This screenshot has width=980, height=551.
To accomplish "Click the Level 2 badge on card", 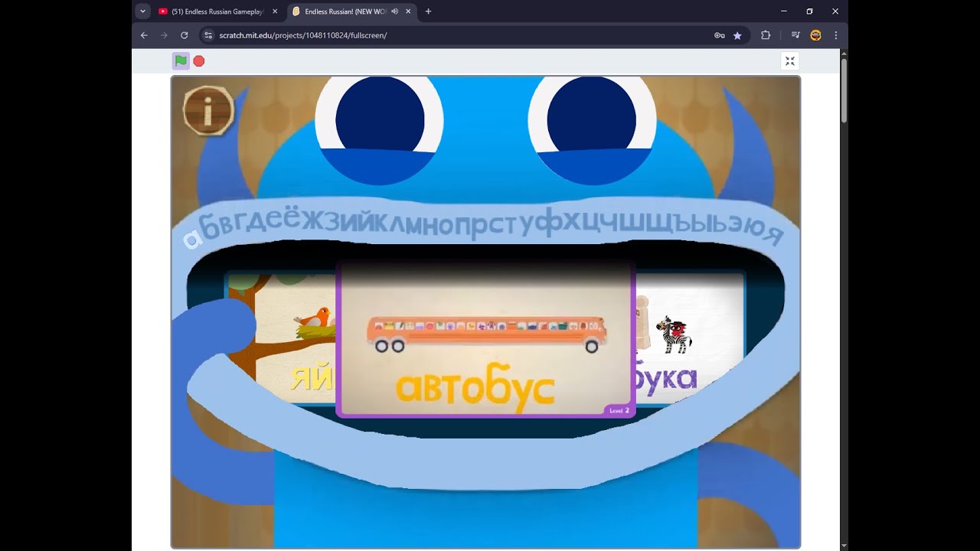I will coord(619,411).
